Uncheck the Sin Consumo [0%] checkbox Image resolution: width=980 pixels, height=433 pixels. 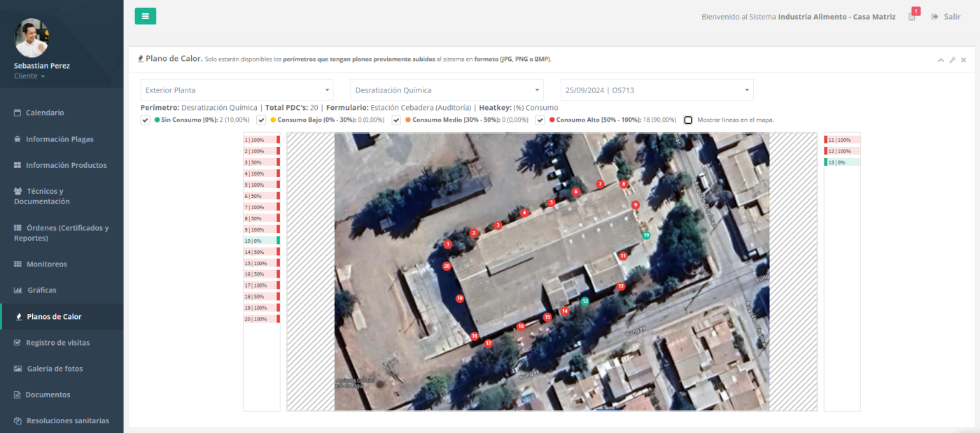pos(146,120)
